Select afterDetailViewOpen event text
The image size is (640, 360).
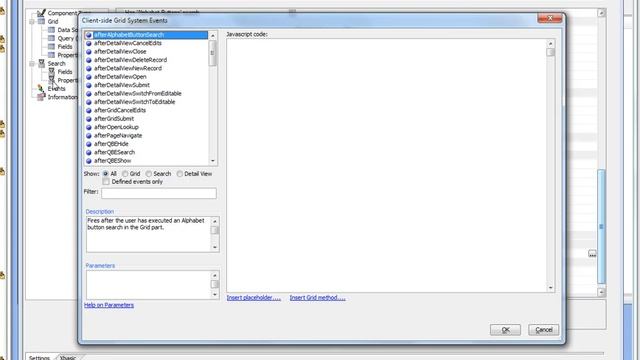click(120, 77)
